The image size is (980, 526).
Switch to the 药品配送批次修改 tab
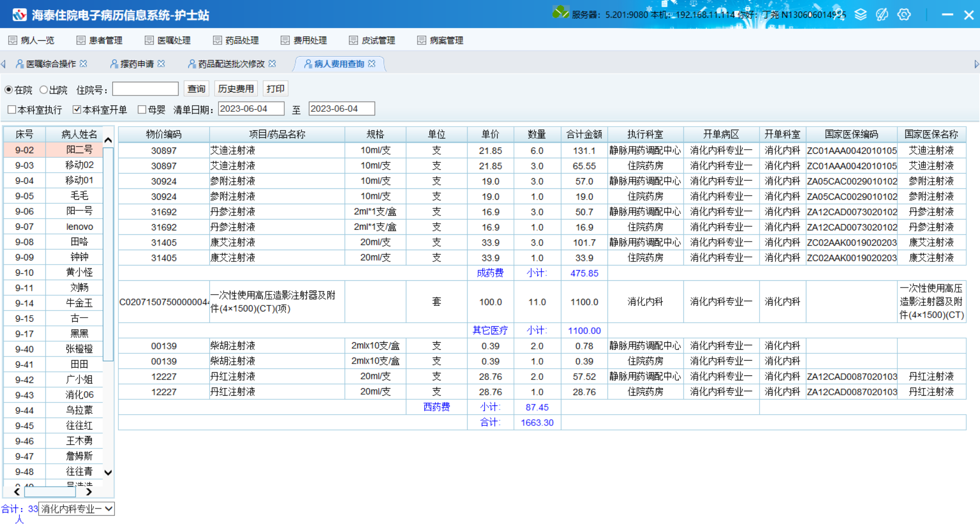tap(231, 64)
